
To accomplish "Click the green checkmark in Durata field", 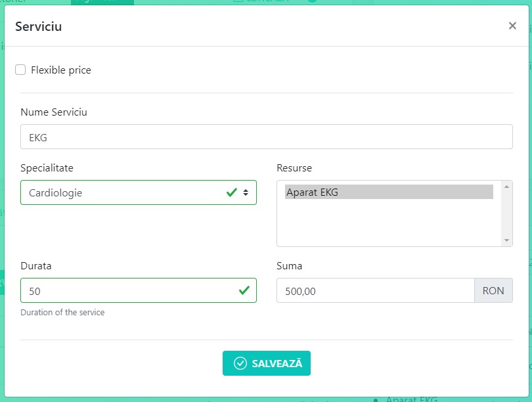I will 244,290.
